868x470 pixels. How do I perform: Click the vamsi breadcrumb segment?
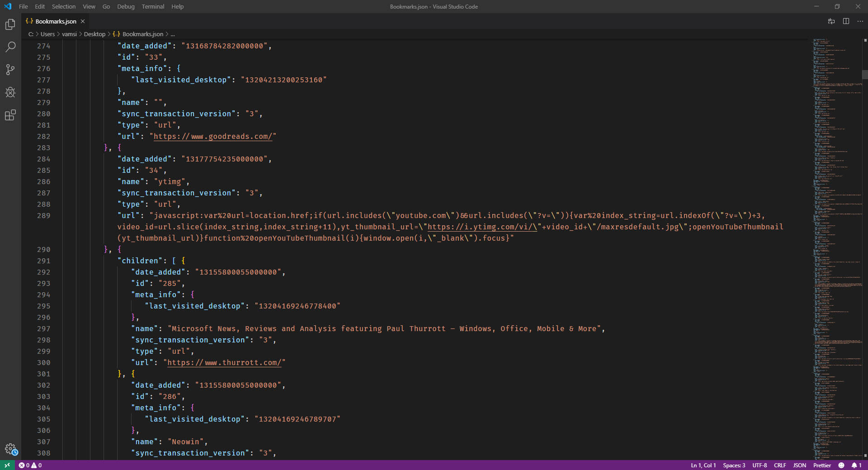pyautogui.click(x=69, y=34)
